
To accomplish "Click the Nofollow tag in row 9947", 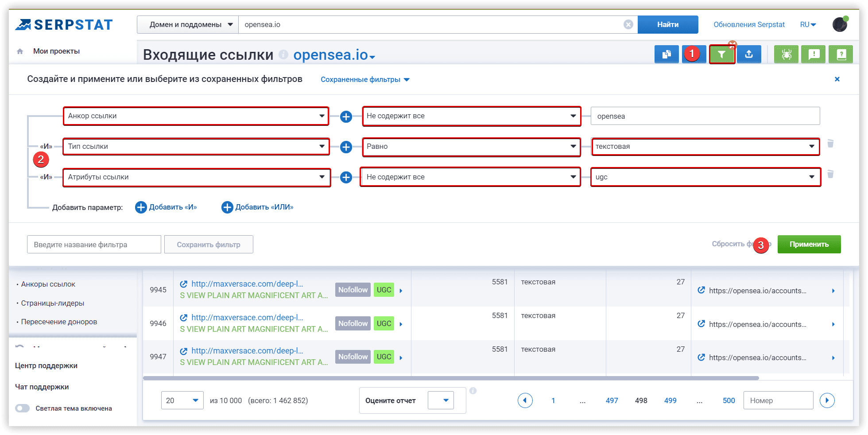I will pyautogui.click(x=353, y=357).
